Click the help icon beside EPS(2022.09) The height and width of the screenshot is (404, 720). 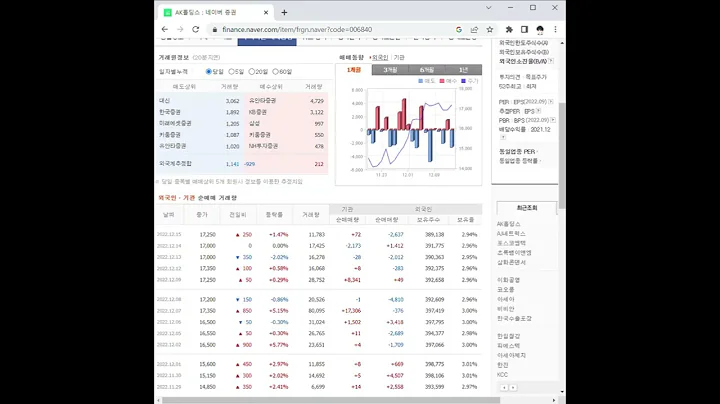pyautogui.click(x=551, y=101)
